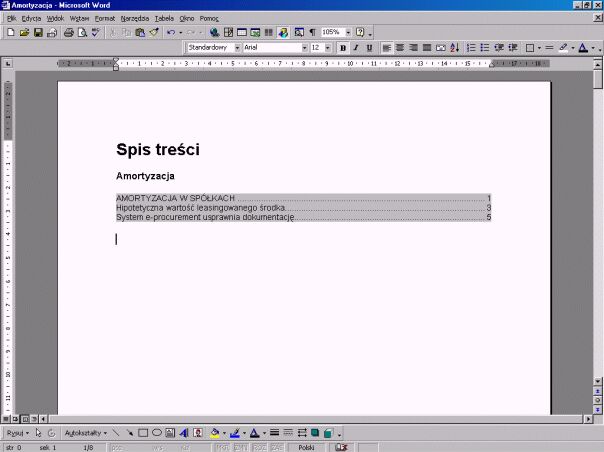Click the Save document icon
The height and width of the screenshot is (452, 604).
[38, 33]
